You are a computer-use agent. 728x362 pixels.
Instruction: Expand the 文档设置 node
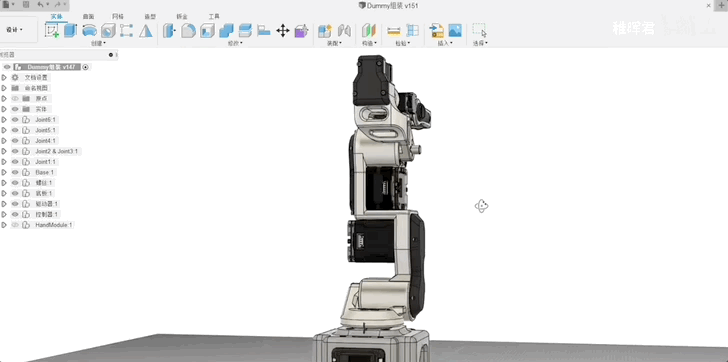click(x=4, y=78)
